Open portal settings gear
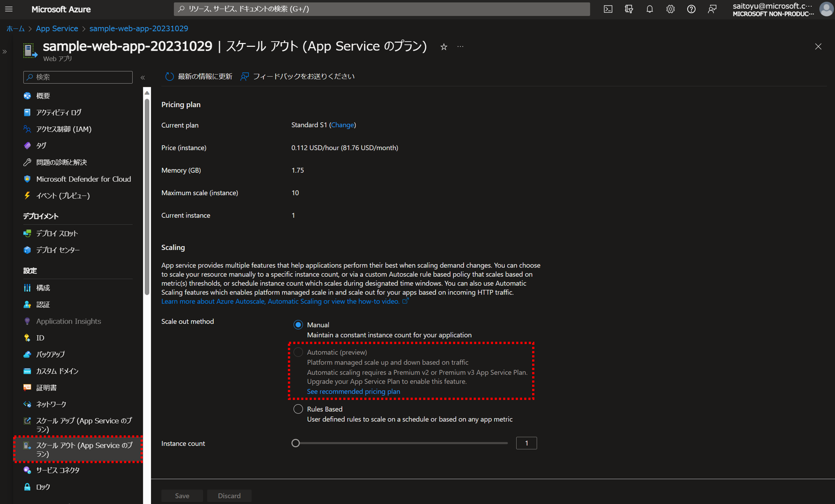Viewport: 835px width, 504px height. pos(670,9)
